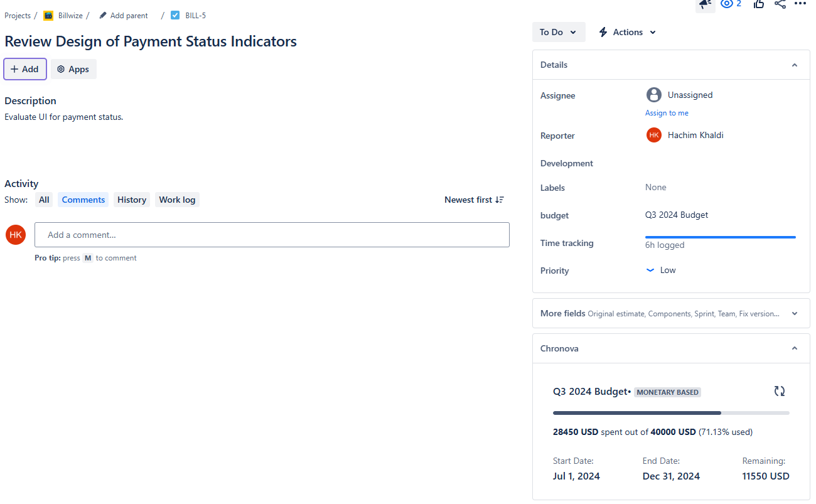Click the time tracking progress bar
This screenshot has width=816, height=504.
point(720,237)
